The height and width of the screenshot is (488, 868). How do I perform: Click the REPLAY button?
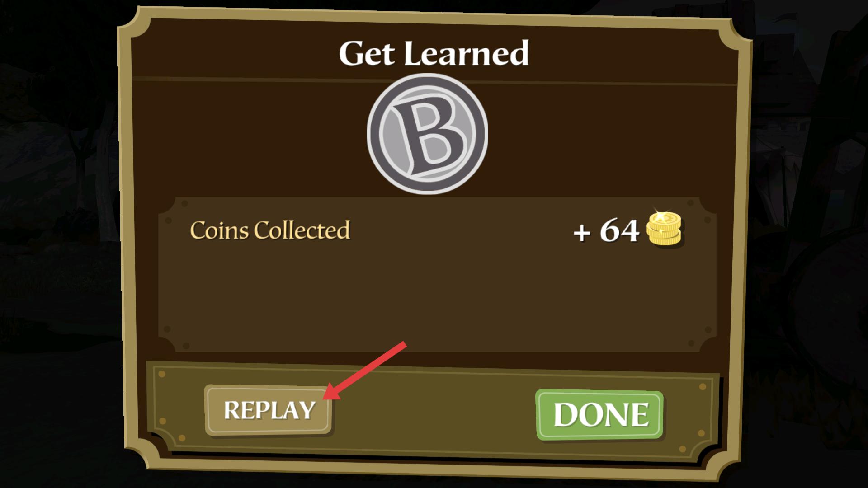(x=269, y=410)
